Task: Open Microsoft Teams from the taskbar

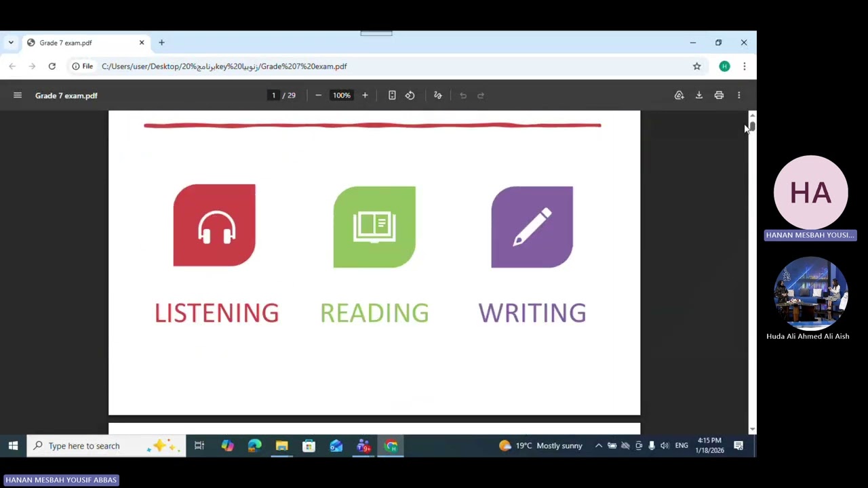Action: [363, 446]
